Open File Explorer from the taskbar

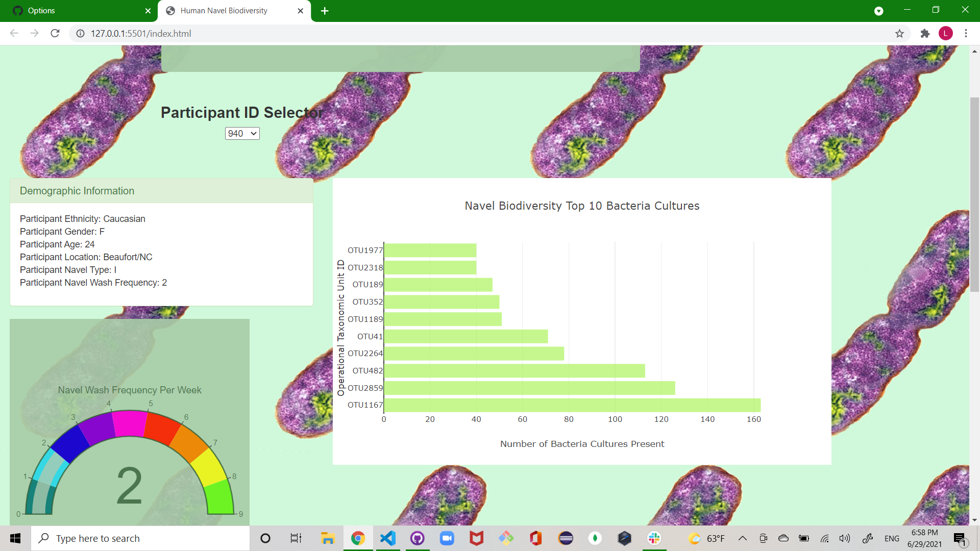(327, 538)
